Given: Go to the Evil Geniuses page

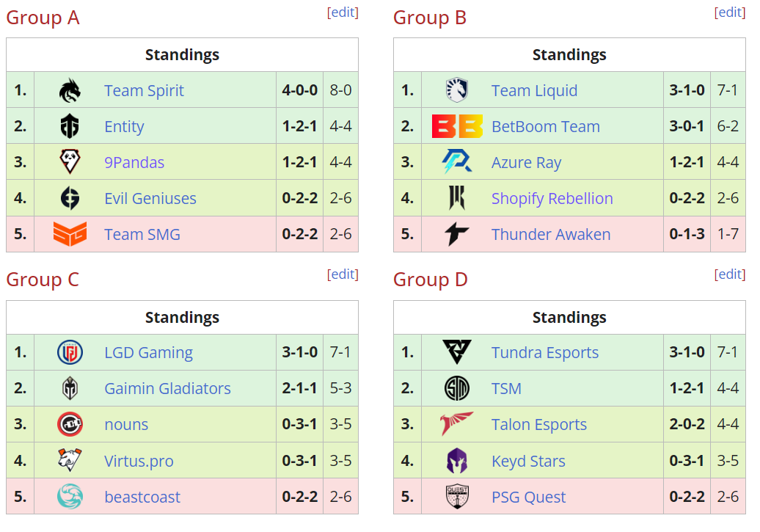Looking at the screenshot, I should [150, 199].
